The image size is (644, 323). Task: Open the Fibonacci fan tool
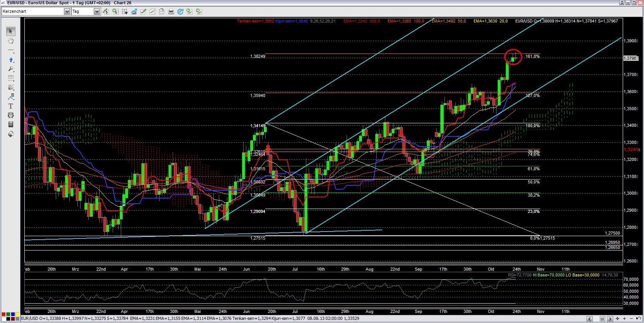pos(11,87)
